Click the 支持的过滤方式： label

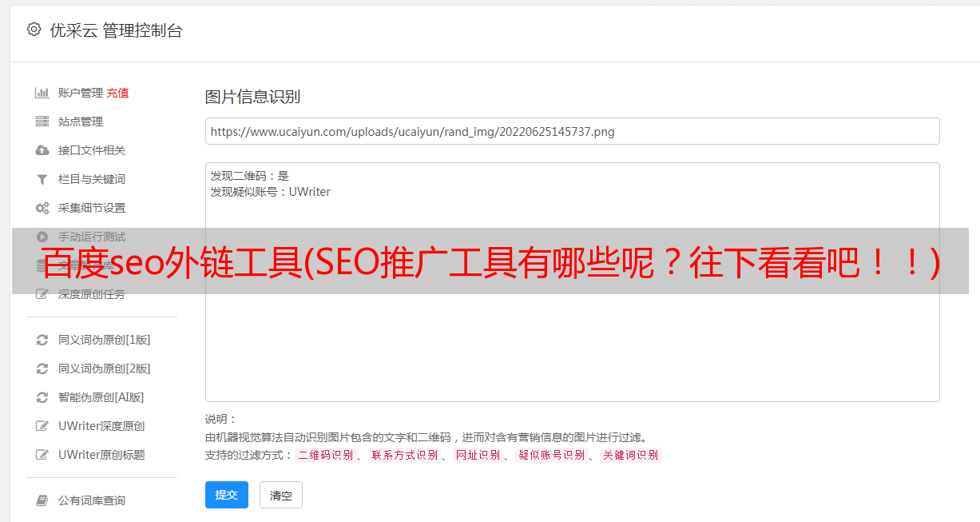(249, 455)
